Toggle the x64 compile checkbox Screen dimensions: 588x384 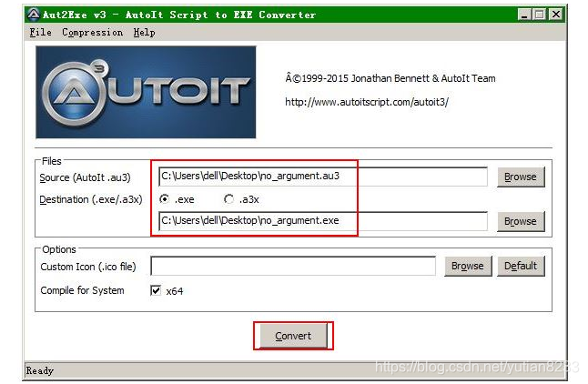156,290
